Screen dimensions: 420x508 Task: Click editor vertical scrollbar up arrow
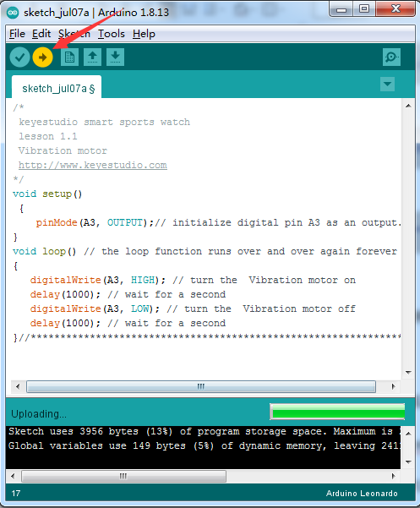pyautogui.click(x=408, y=106)
